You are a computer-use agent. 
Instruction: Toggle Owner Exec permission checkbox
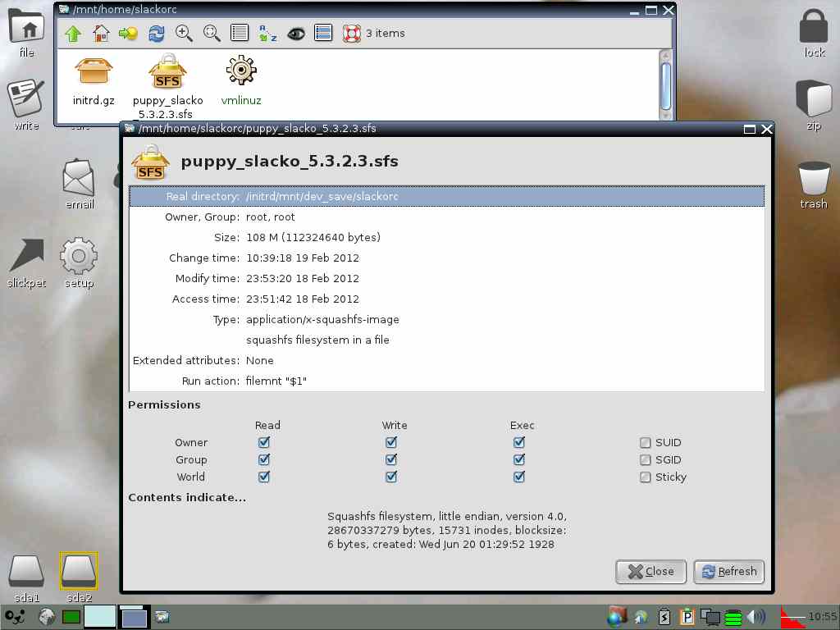pos(519,442)
